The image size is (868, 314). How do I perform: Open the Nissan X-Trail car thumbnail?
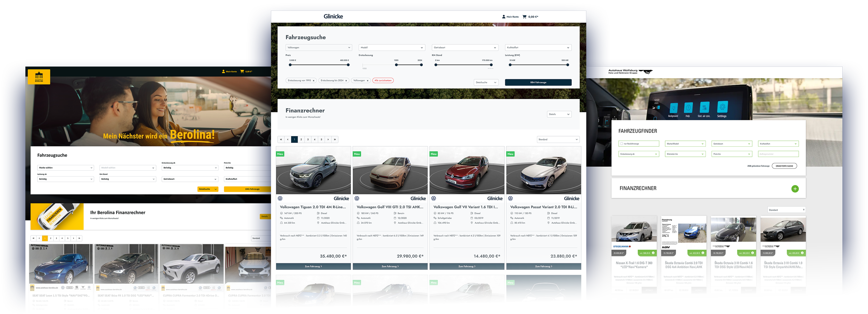pos(634,230)
